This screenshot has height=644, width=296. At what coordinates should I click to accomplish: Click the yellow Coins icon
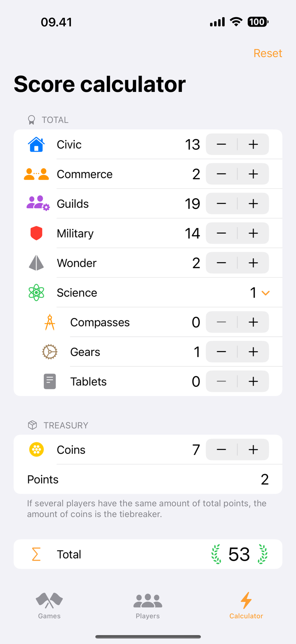click(36, 450)
